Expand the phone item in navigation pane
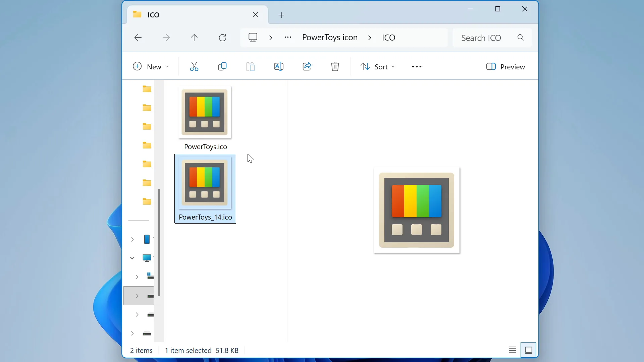Screen dimensions: 644x362 (132, 239)
